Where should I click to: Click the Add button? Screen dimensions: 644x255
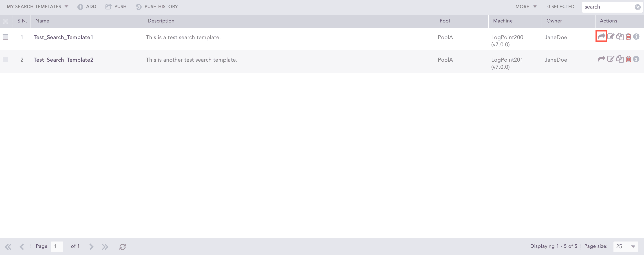pos(87,7)
